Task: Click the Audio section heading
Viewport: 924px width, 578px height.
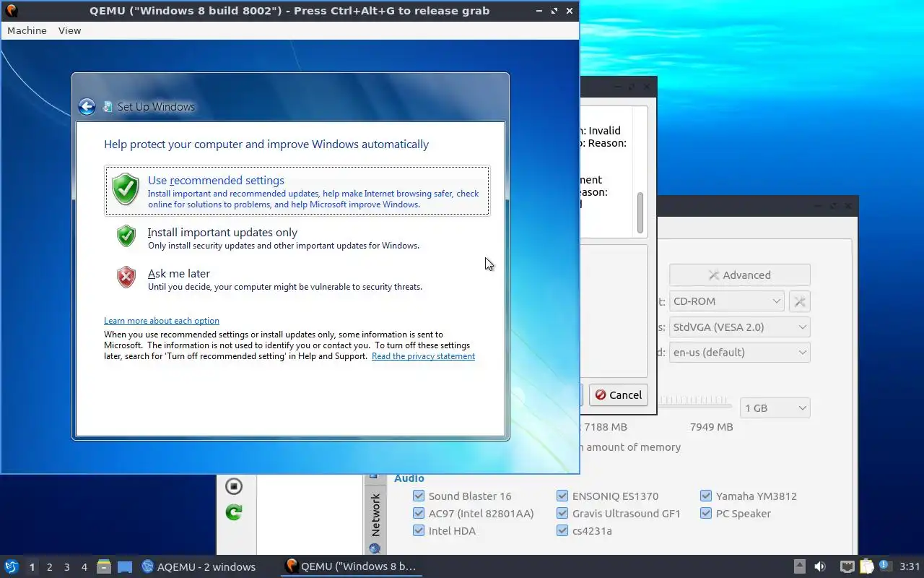Action: pyautogui.click(x=409, y=478)
